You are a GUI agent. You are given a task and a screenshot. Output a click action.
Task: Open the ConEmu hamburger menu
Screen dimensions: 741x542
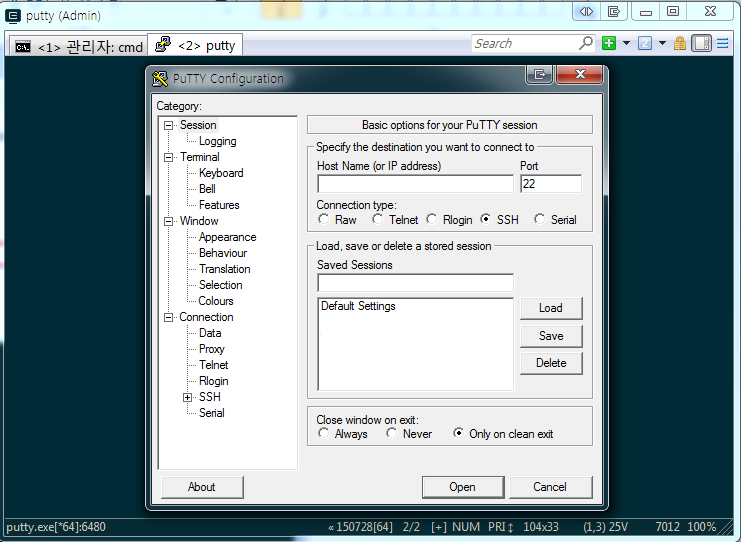pos(723,43)
